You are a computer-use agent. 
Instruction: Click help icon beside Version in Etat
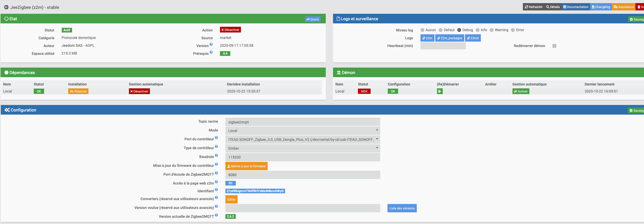211,44
